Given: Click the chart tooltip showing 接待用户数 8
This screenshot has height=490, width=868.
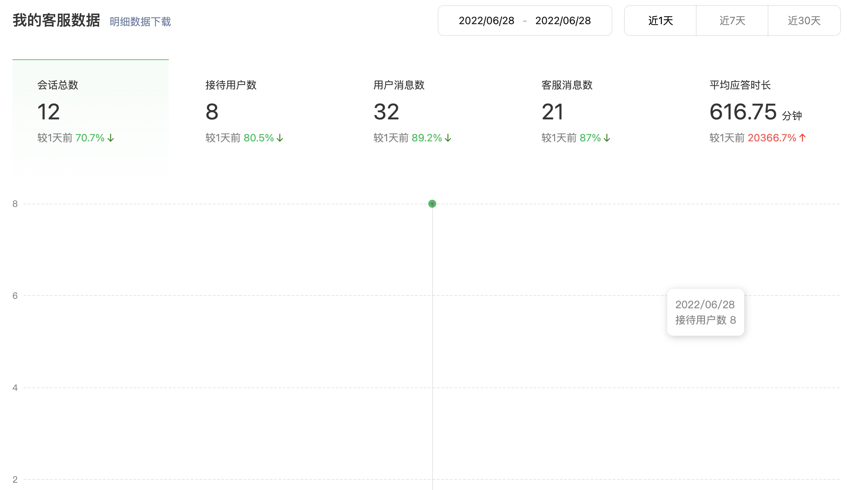Looking at the screenshot, I should tap(705, 312).
